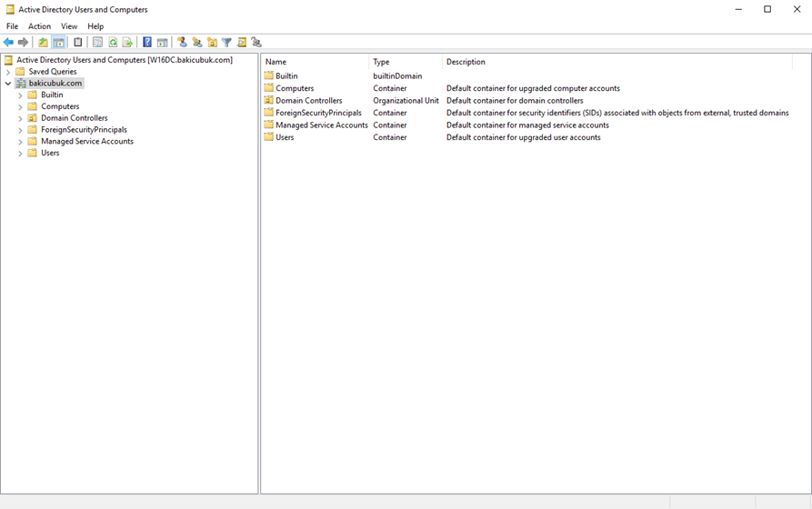Open Properties toolbar icon
Viewport: 812px width, 509px height.
[x=97, y=43]
